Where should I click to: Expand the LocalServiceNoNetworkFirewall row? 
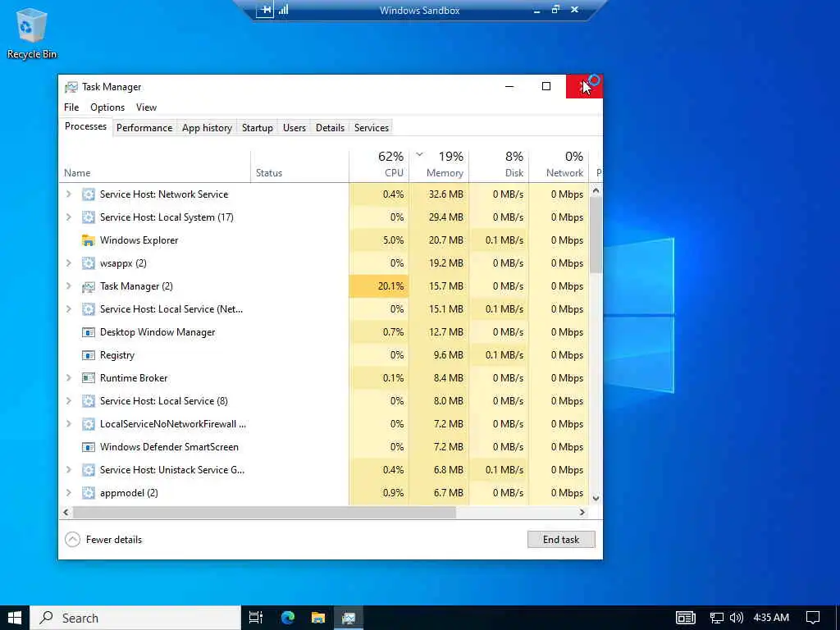tap(69, 424)
